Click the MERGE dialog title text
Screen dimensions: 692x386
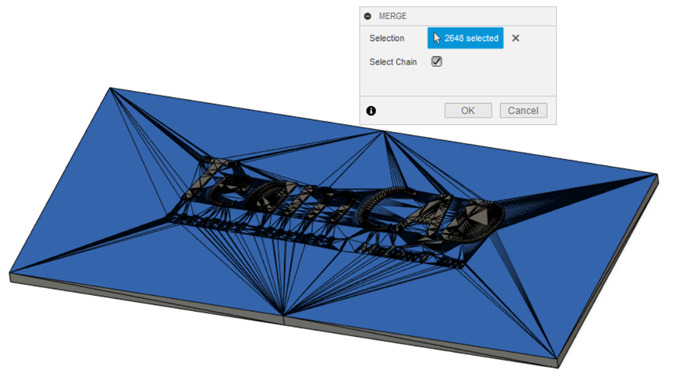(x=392, y=16)
